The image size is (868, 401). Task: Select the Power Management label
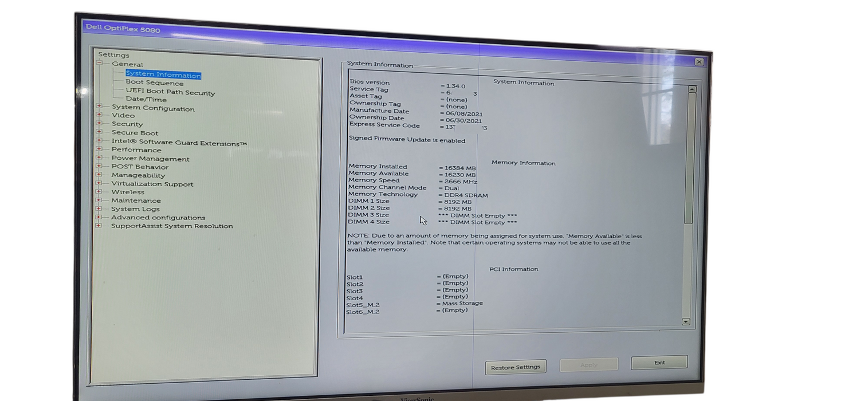(150, 159)
